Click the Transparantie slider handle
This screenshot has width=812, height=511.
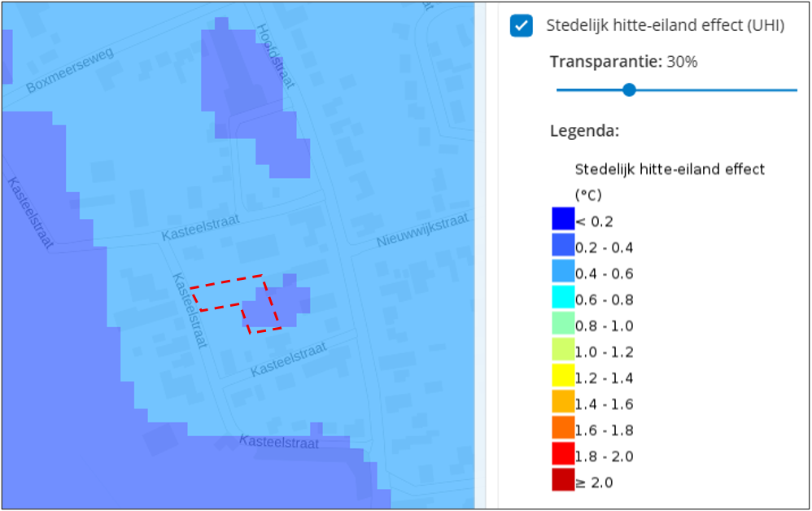(629, 90)
